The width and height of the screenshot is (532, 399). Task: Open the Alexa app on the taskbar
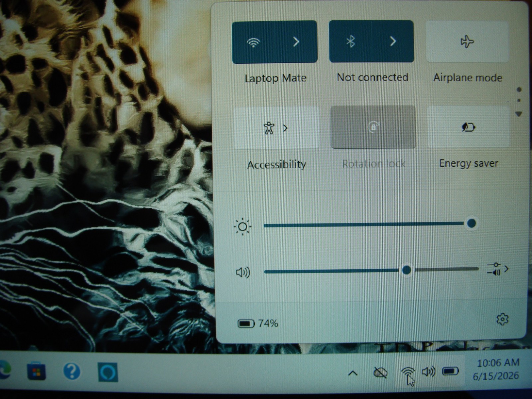click(108, 372)
